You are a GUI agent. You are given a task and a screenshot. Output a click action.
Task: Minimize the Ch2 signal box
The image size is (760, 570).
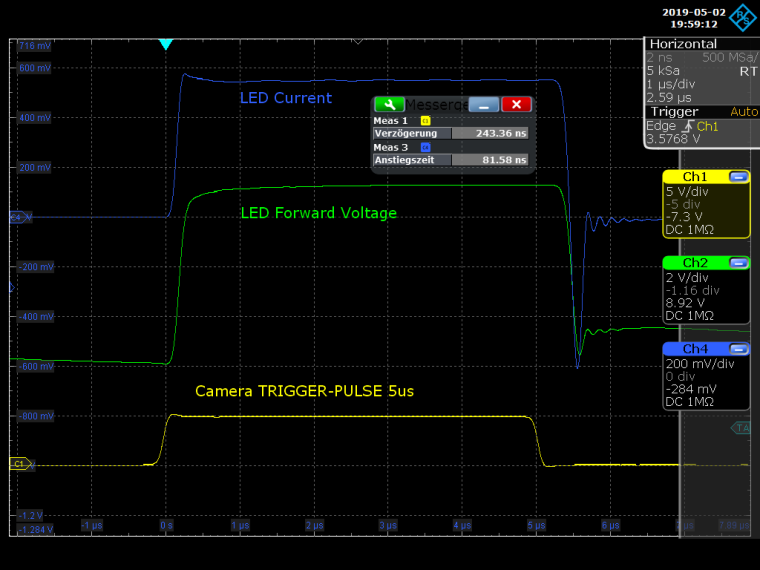coord(739,263)
